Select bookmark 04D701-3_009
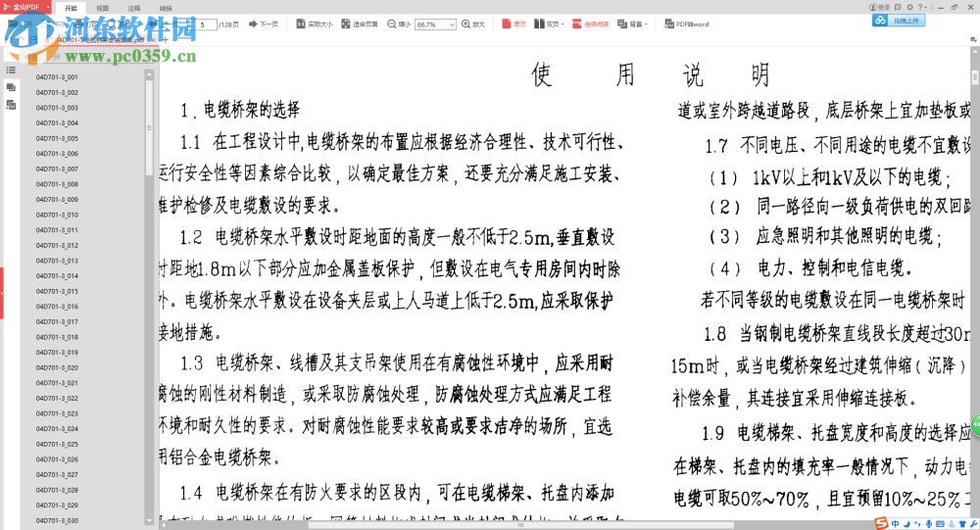 (x=57, y=200)
